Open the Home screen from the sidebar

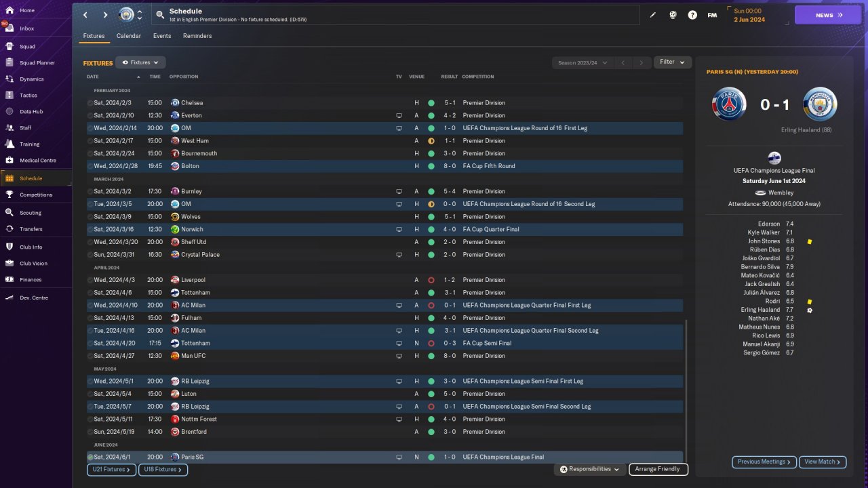coord(36,10)
